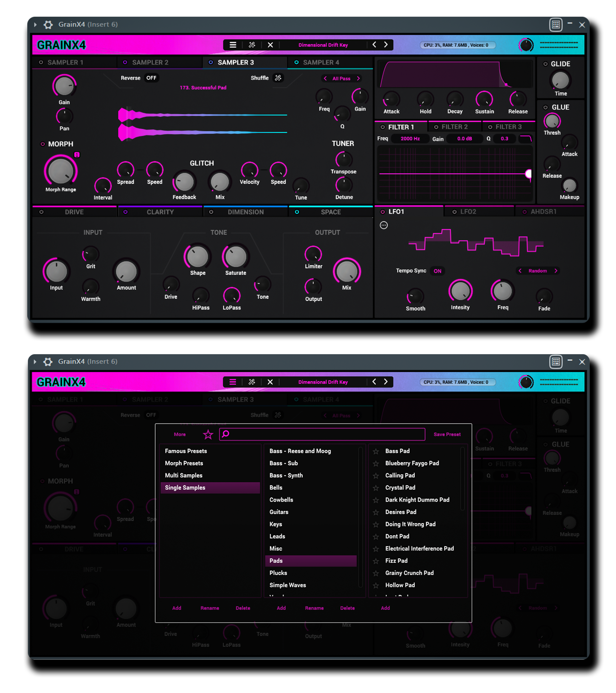Click the LFO1 options ellipsis icon
The image size is (616, 693).
[x=383, y=225]
